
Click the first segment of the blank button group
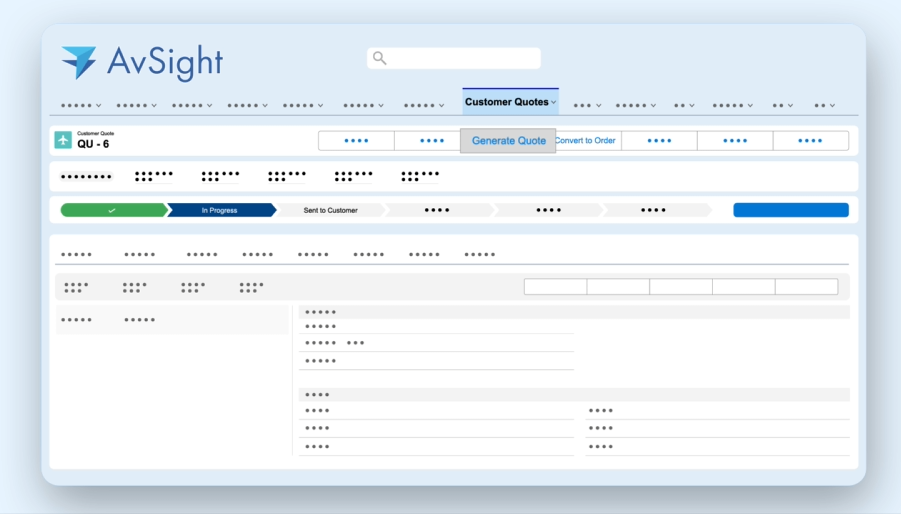(x=555, y=287)
